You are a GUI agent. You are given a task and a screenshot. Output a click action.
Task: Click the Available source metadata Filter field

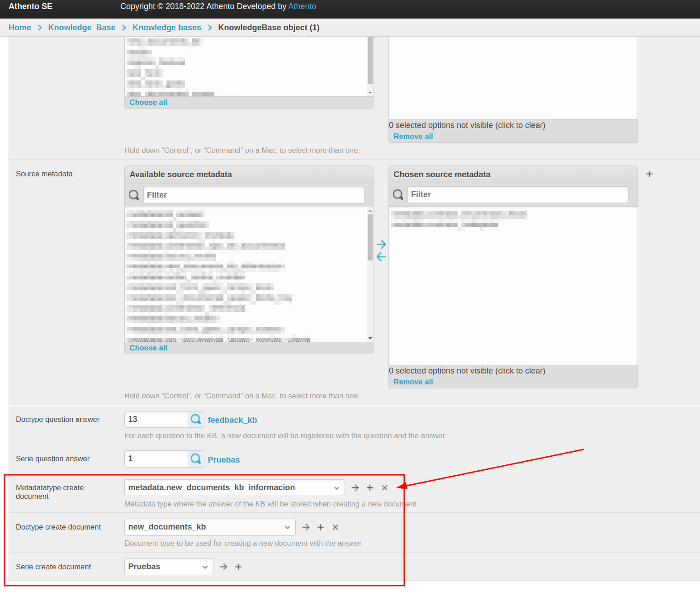pyautogui.click(x=254, y=195)
